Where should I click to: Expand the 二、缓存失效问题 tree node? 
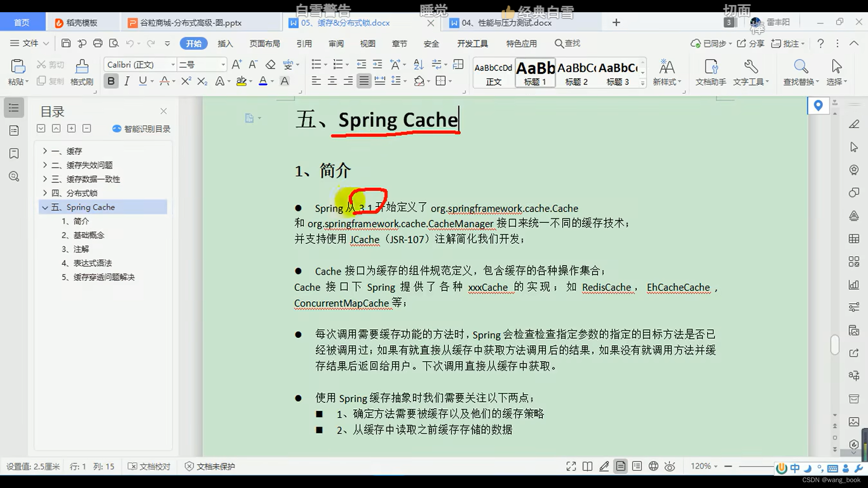coord(45,165)
